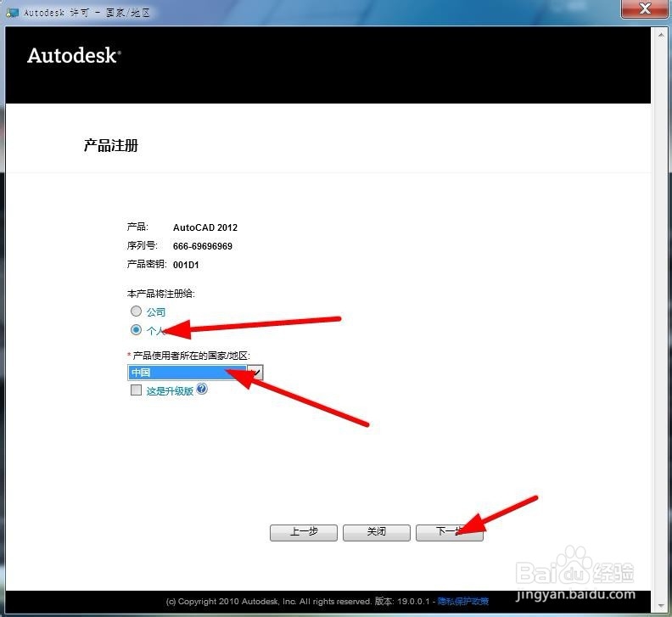Select the 公司 radio button
Screen dimensions: 672x617
coord(136,311)
